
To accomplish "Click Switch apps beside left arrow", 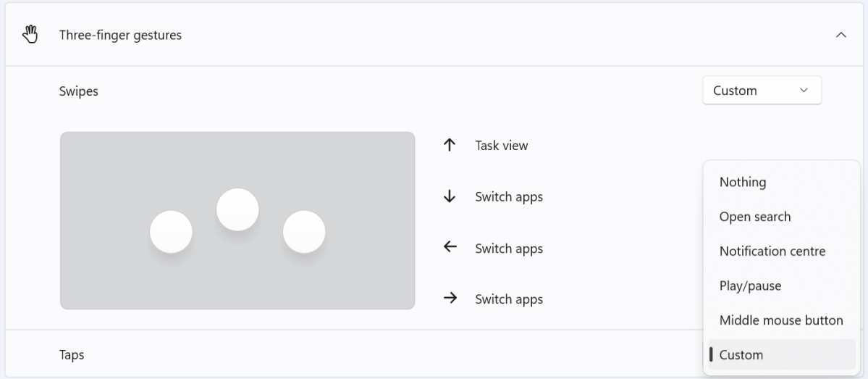I will tap(509, 249).
